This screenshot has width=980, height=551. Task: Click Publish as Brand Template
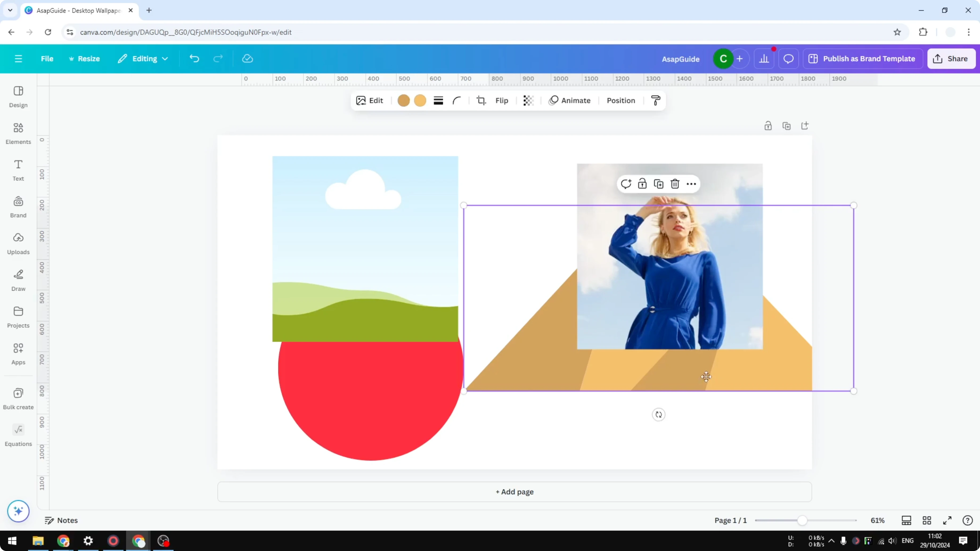pos(863,59)
